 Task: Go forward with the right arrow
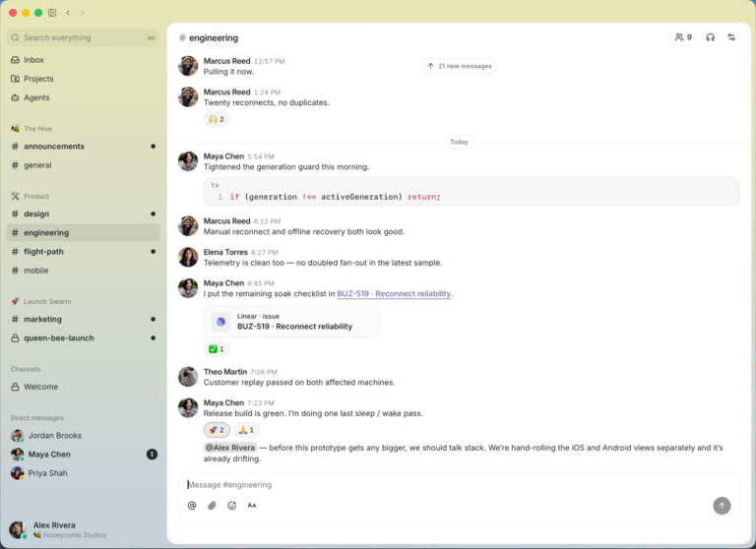pos(82,13)
